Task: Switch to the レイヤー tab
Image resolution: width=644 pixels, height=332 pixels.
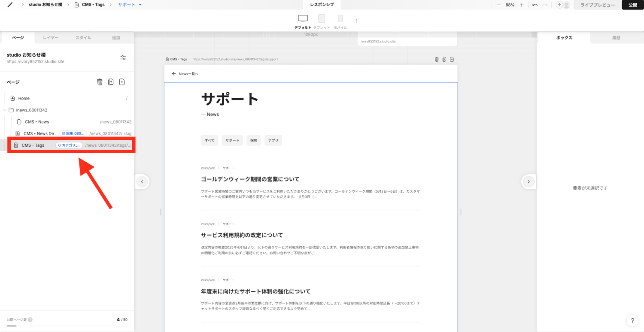Action: (50, 37)
